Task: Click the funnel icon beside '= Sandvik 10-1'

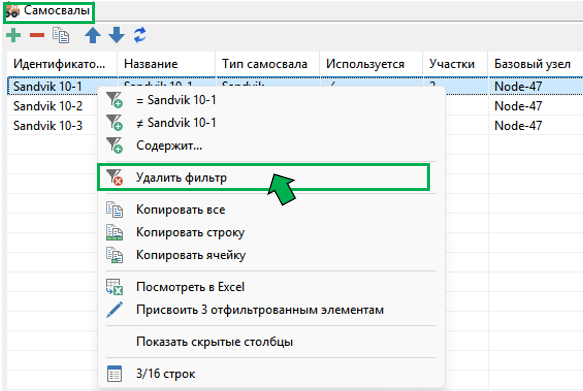Action: click(x=115, y=100)
